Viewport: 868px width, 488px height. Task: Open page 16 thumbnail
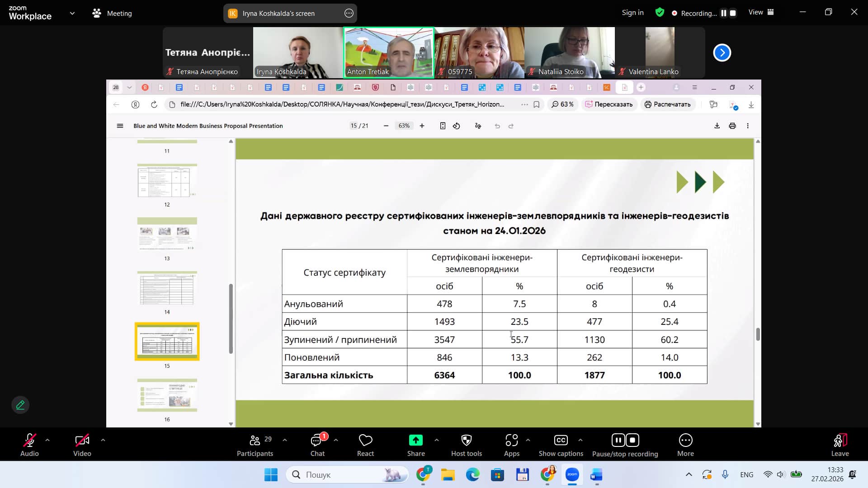click(167, 395)
